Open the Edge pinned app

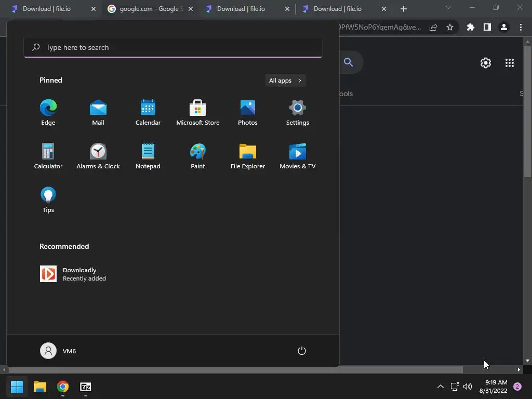(x=48, y=112)
